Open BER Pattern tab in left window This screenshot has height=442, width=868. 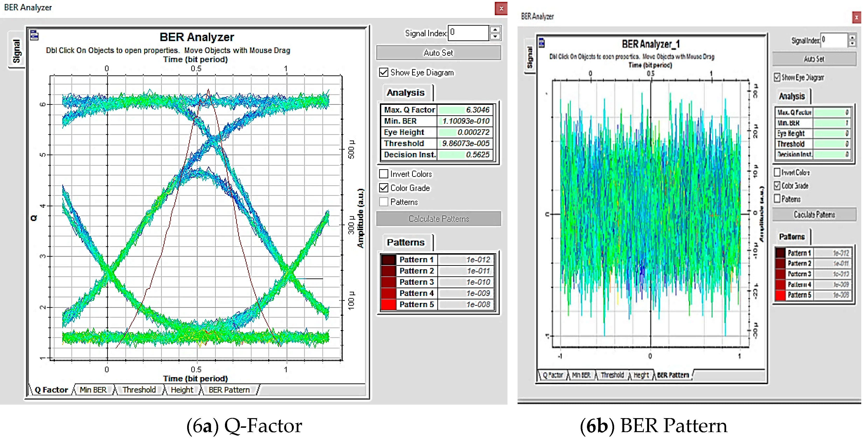(x=229, y=390)
